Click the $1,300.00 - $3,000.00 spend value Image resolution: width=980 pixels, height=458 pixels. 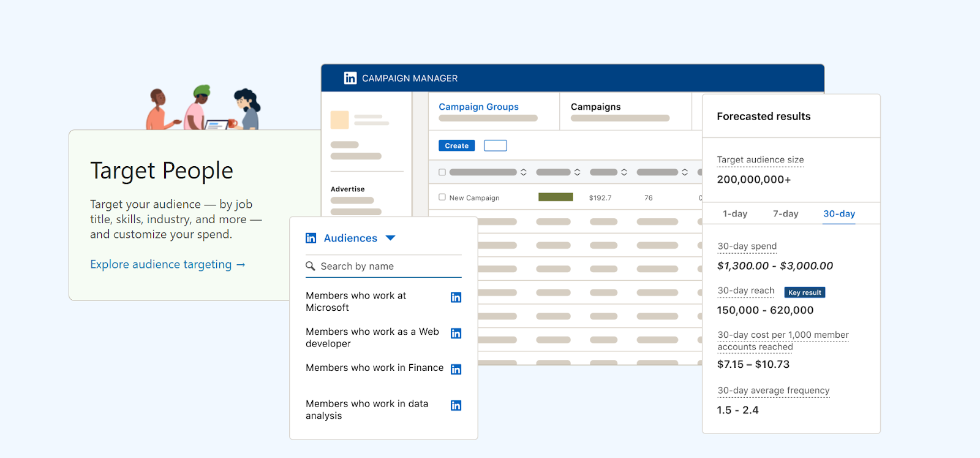(x=775, y=266)
